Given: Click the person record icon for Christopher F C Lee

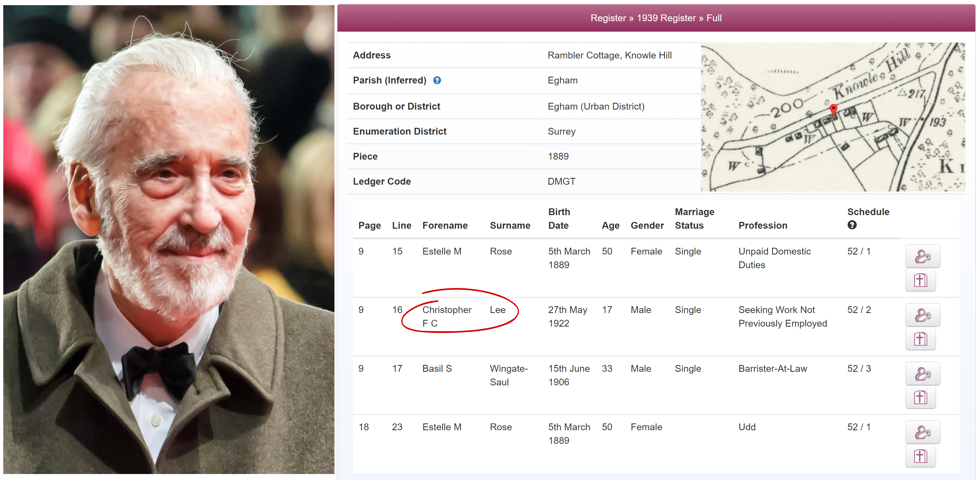Looking at the screenshot, I should [x=923, y=315].
